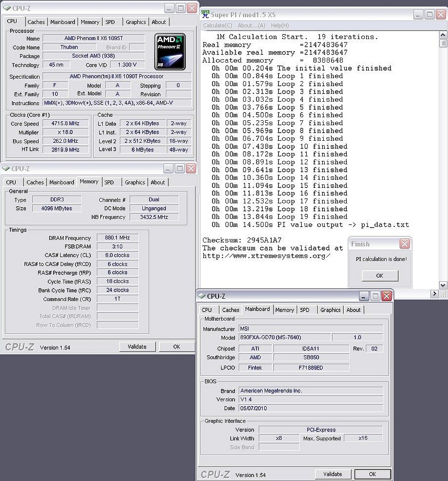Click the Super PI title bar icon
448x481 pixels.
pos(205,15)
